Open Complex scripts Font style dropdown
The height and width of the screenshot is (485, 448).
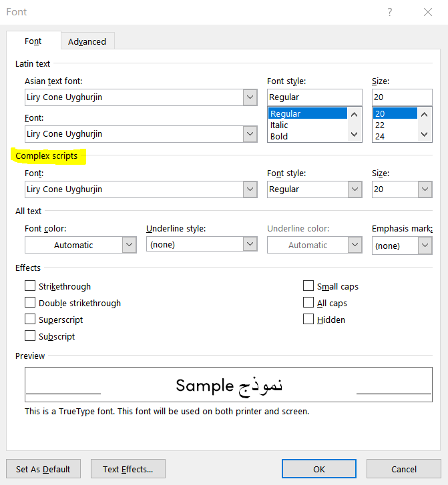[x=355, y=189]
